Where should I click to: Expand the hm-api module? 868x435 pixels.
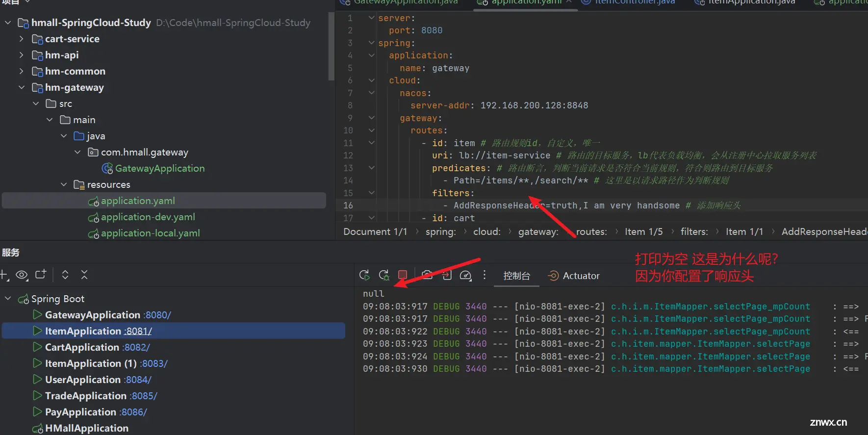point(21,55)
